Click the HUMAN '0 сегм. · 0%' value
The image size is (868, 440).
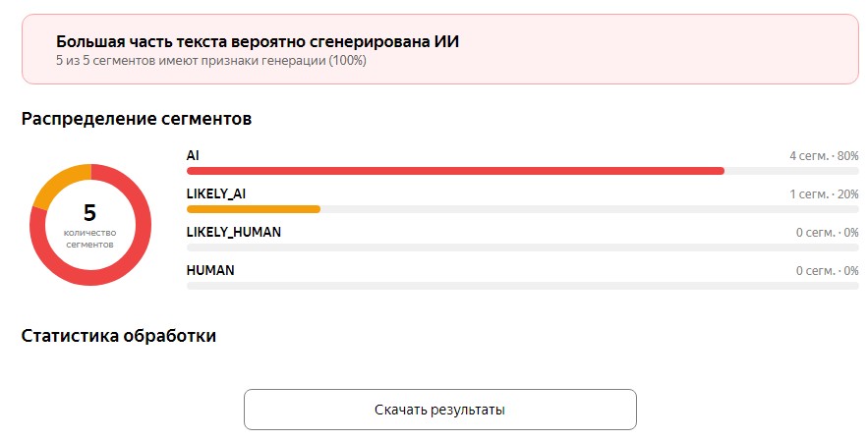828,271
